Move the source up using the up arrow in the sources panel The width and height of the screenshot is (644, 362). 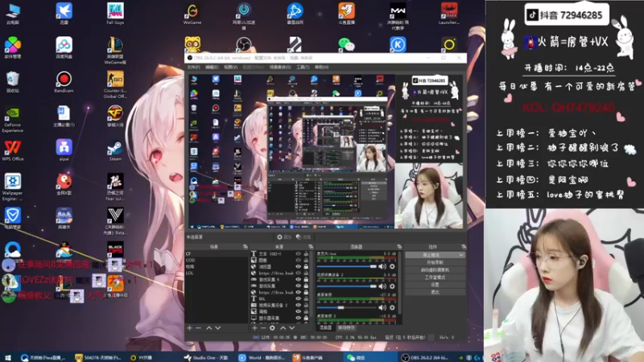point(283,328)
